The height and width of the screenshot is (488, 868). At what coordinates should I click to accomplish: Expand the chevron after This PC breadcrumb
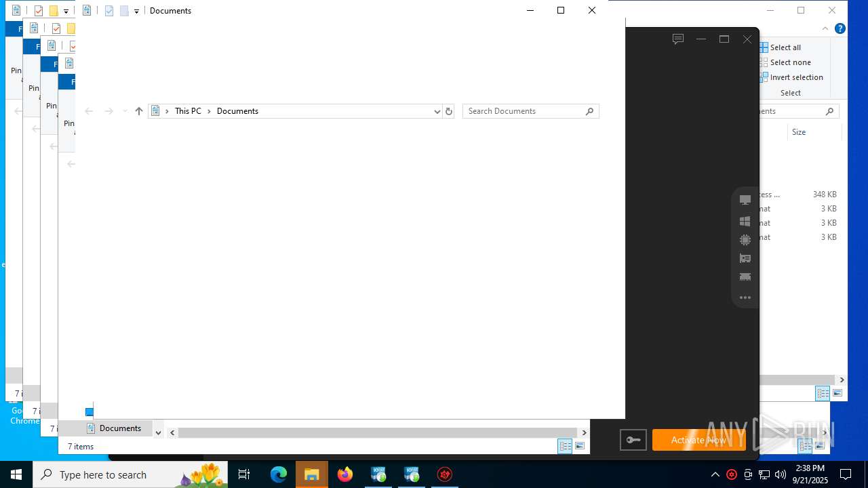[209, 111]
